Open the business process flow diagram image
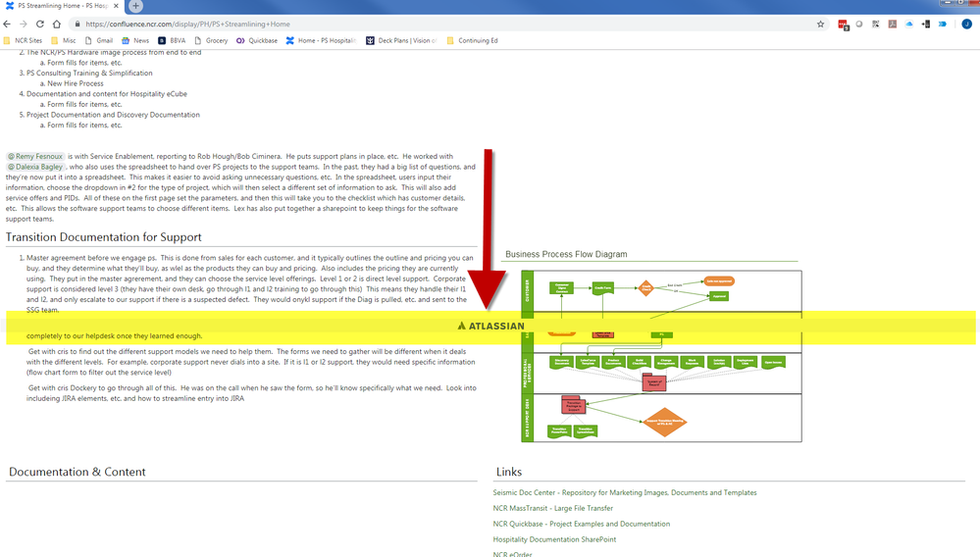980x557 pixels. (661, 356)
